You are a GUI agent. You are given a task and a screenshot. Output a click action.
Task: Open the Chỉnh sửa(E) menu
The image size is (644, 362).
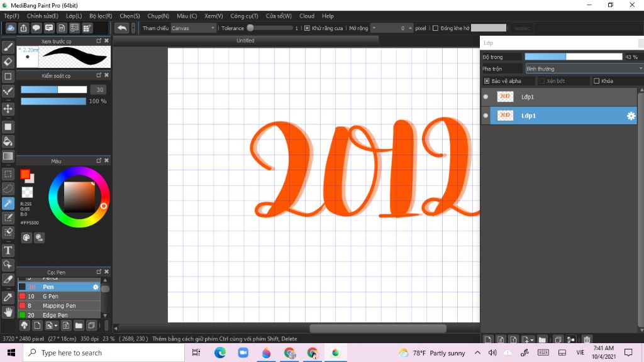[x=42, y=16]
